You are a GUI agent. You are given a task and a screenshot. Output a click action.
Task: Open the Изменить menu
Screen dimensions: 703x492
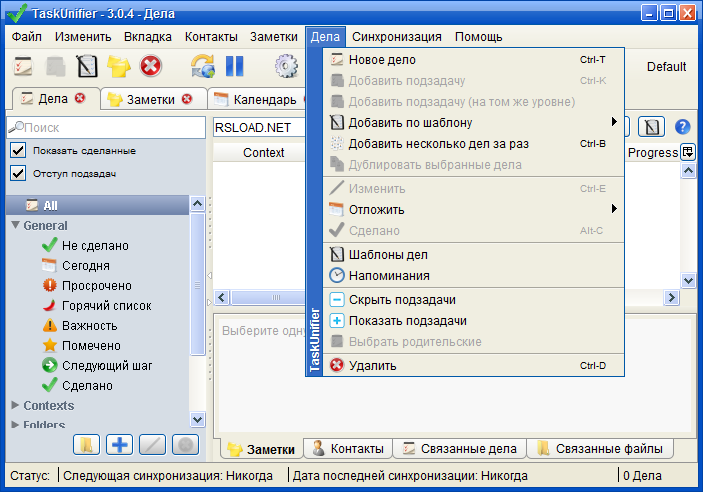(83, 36)
